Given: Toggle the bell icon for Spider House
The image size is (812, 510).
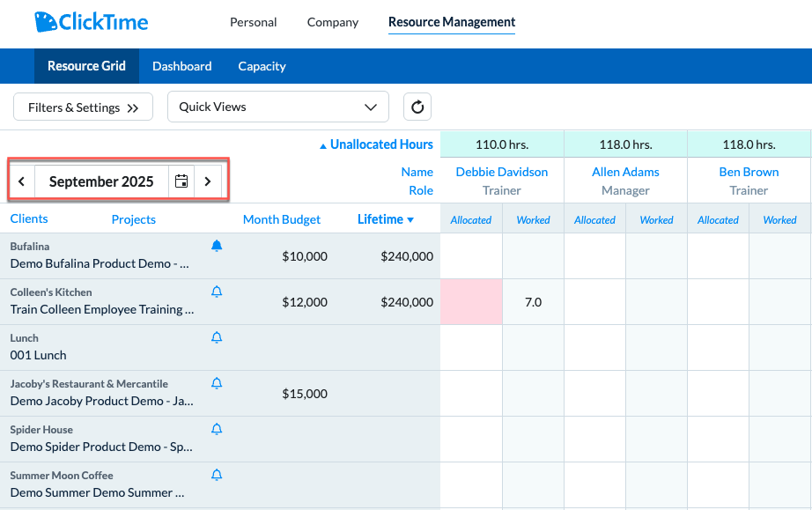Looking at the screenshot, I should coord(217,429).
